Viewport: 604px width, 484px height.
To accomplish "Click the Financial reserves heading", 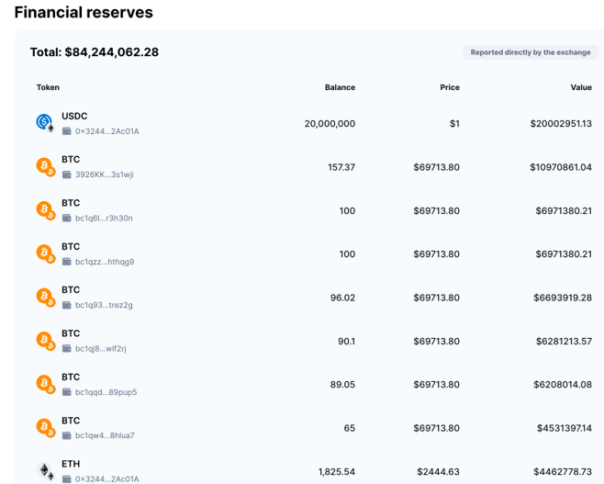I will [x=84, y=12].
